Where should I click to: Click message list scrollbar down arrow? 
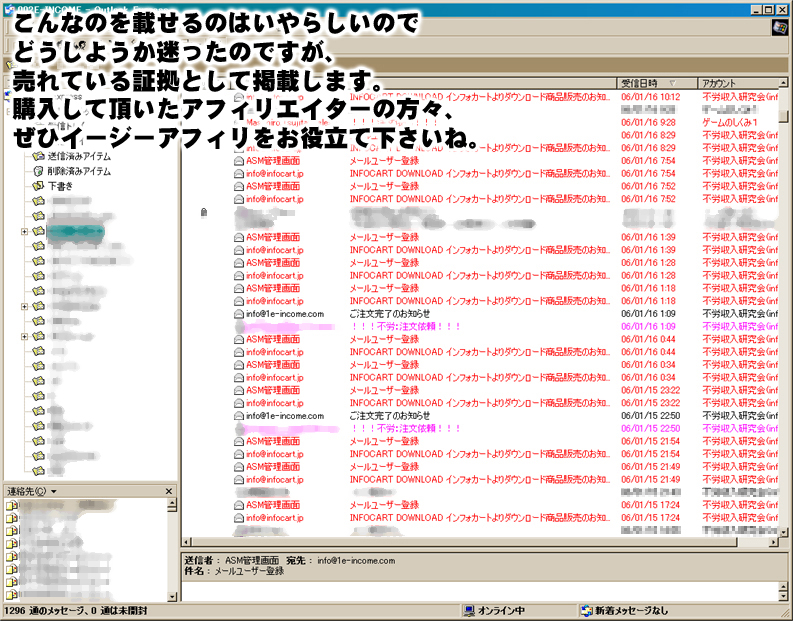(783, 532)
